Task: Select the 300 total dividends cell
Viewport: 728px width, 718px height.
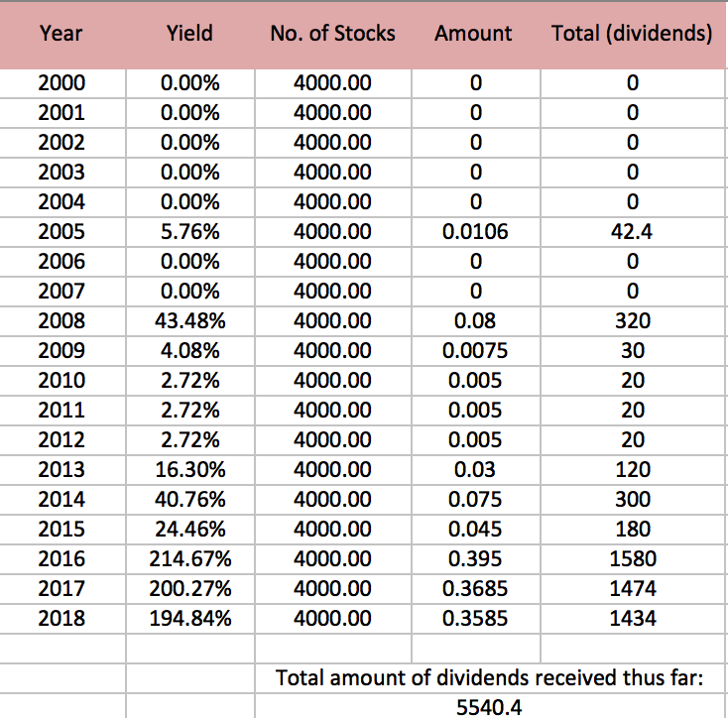Action: click(633, 500)
